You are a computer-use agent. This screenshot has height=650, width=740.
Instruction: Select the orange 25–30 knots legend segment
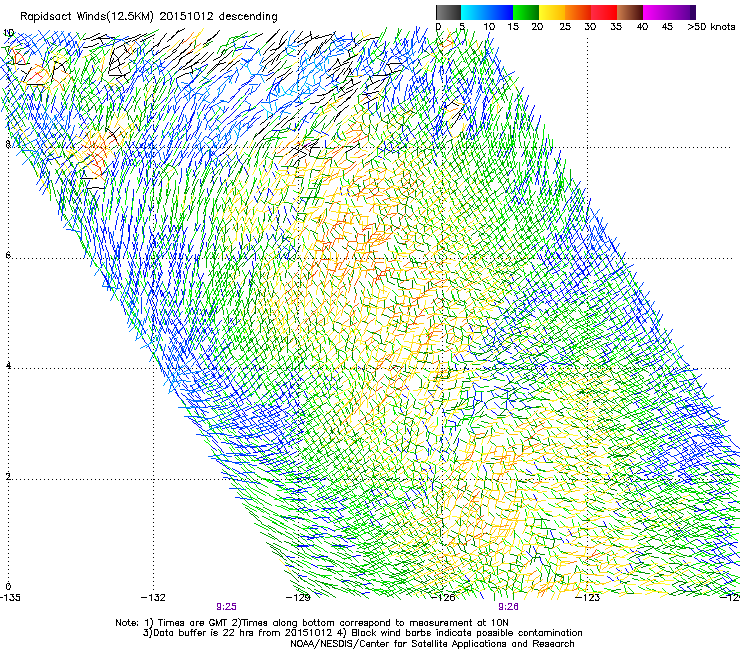click(578, 12)
